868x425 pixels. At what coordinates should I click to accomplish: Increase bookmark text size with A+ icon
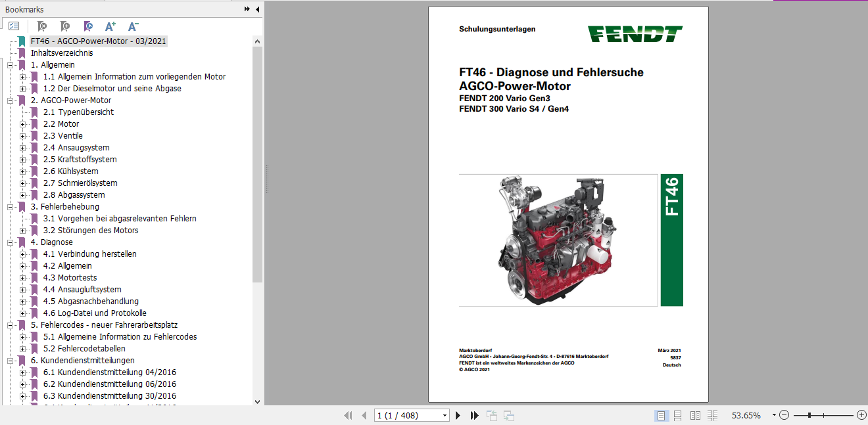point(110,26)
